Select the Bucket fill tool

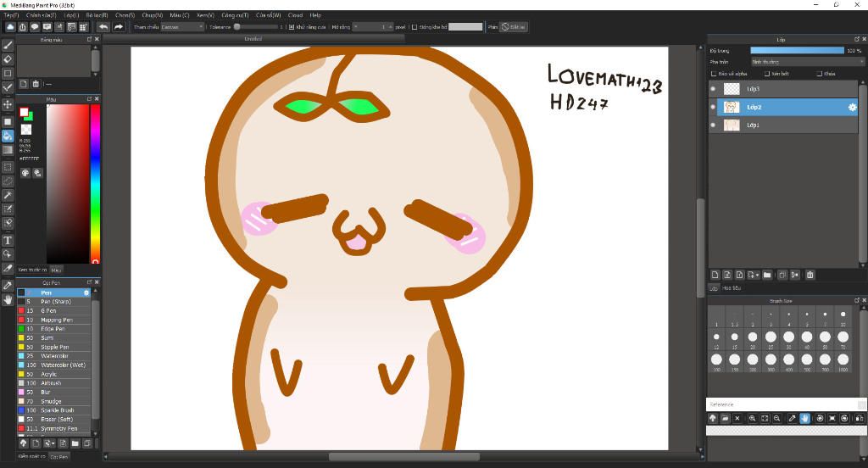point(8,136)
